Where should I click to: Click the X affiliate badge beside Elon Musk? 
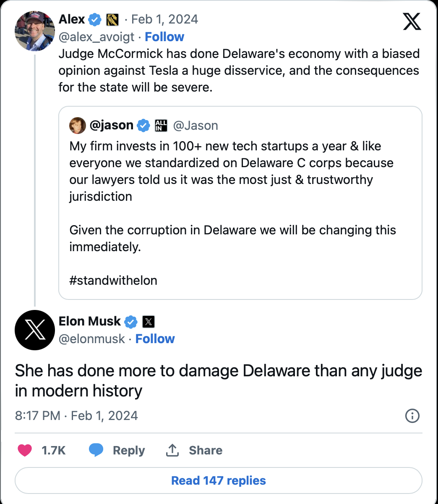(149, 322)
